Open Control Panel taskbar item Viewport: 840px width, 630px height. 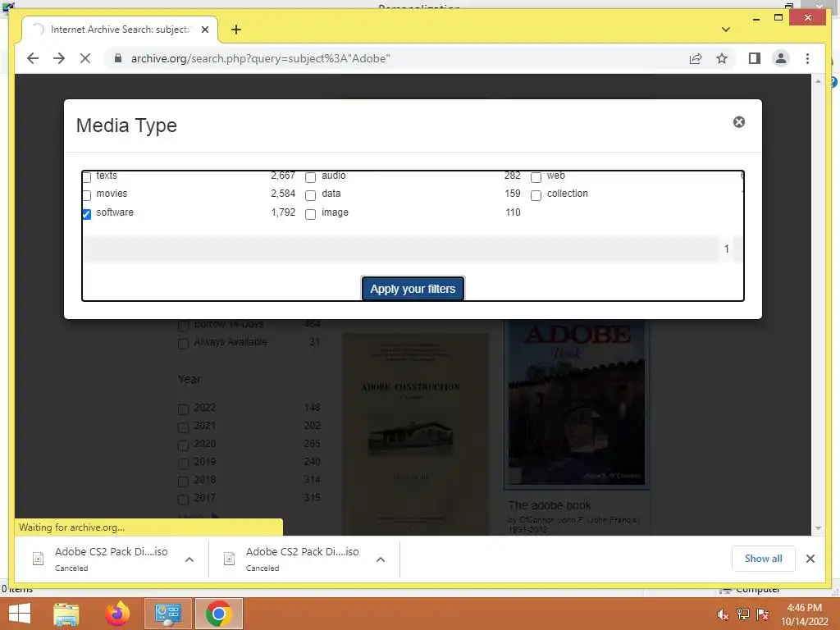click(167, 614)
